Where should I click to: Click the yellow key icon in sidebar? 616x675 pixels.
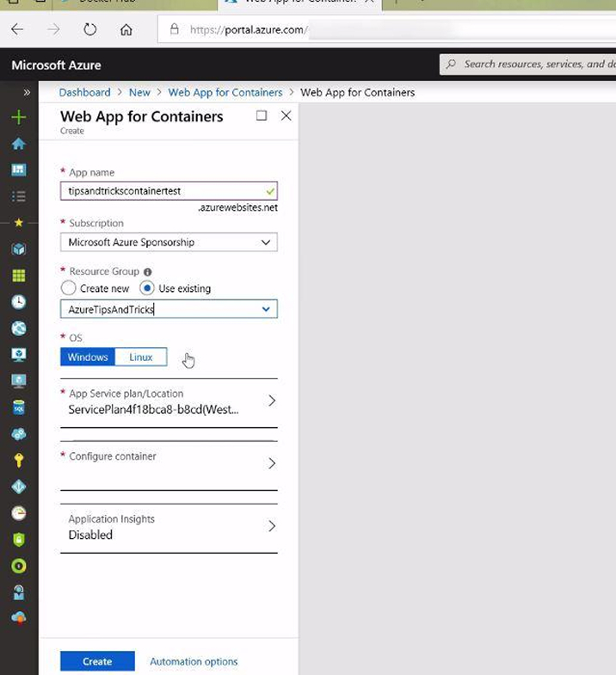18,460
